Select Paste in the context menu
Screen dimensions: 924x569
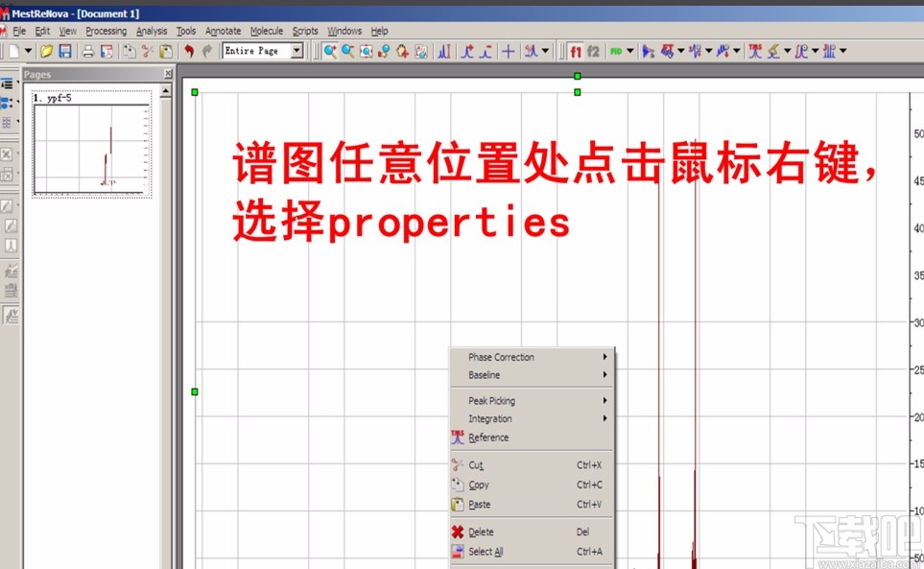pos(533,505)
